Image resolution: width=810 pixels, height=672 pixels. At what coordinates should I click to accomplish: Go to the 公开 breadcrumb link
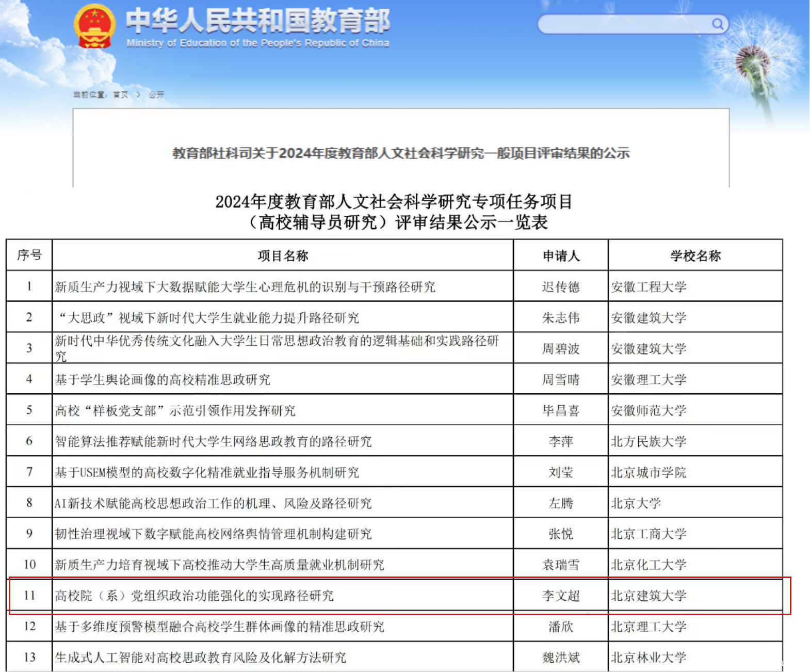tap(156, 94)
